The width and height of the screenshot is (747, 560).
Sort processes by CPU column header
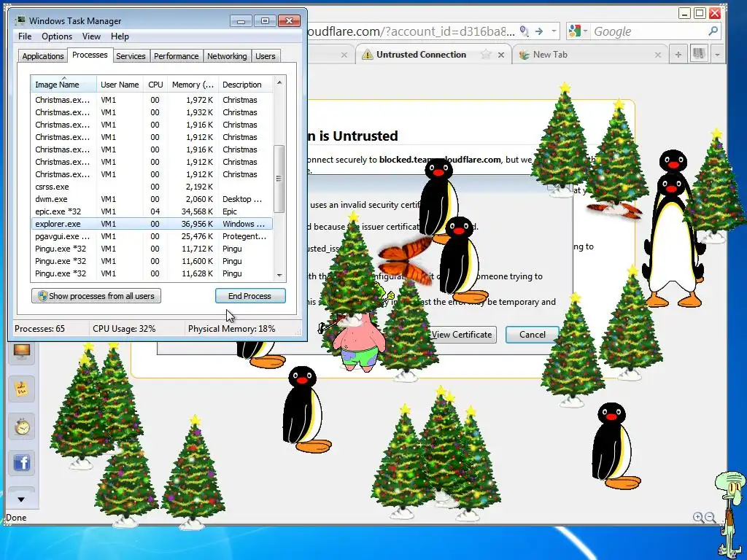155,85
